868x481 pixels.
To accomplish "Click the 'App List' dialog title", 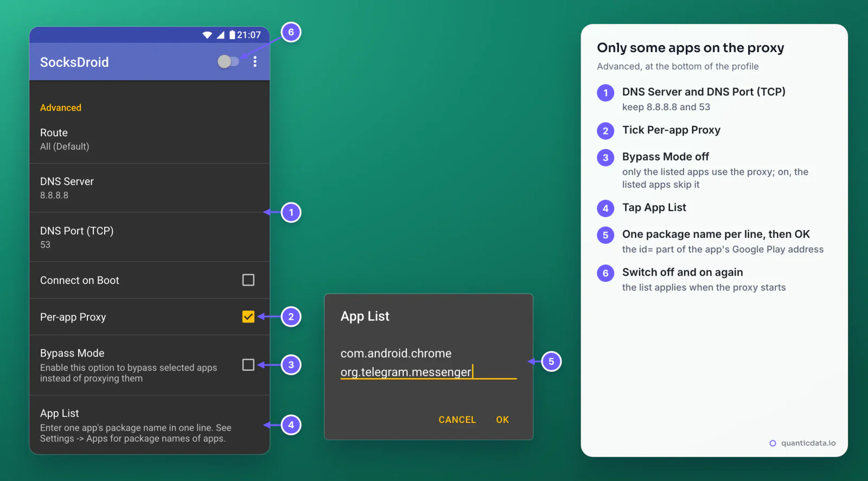I will [x=365, y=317].
